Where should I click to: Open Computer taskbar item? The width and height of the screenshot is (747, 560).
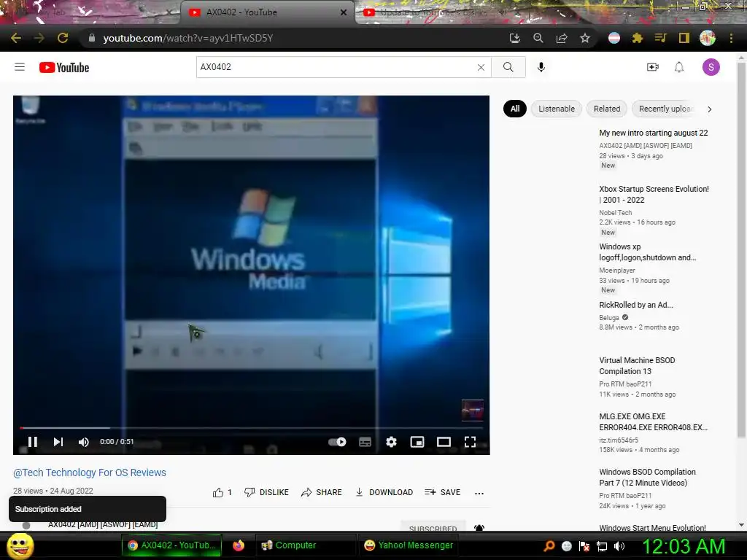coord(306,545)
